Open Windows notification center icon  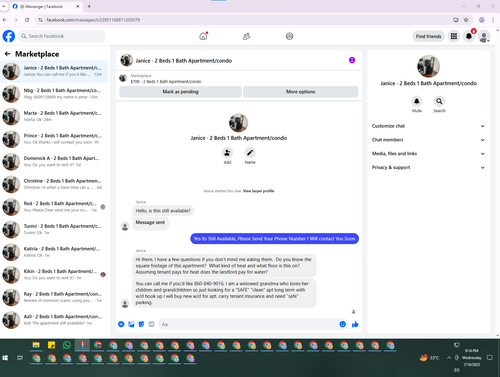click(x=490, y=358)
